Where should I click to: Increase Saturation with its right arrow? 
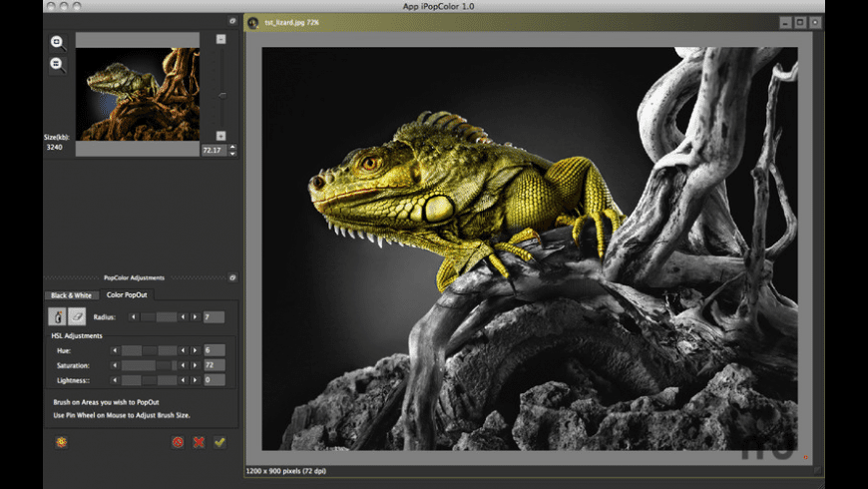(x=195, y=365)
